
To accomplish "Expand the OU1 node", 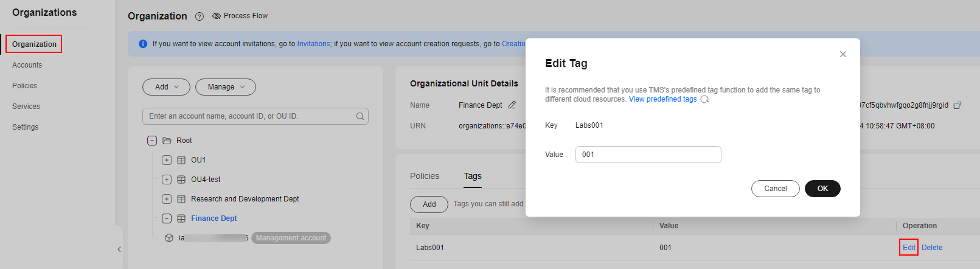I will tap(167, 160).
